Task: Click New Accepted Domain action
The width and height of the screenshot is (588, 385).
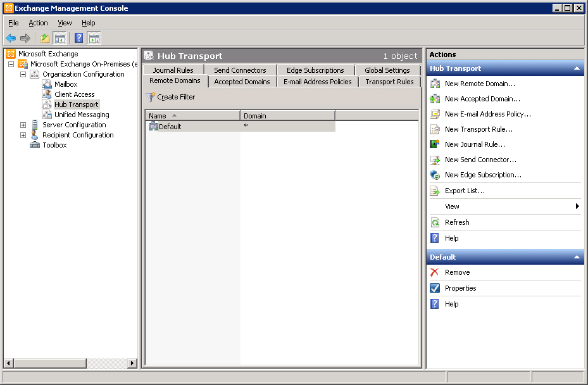Action: click(483, 99)
